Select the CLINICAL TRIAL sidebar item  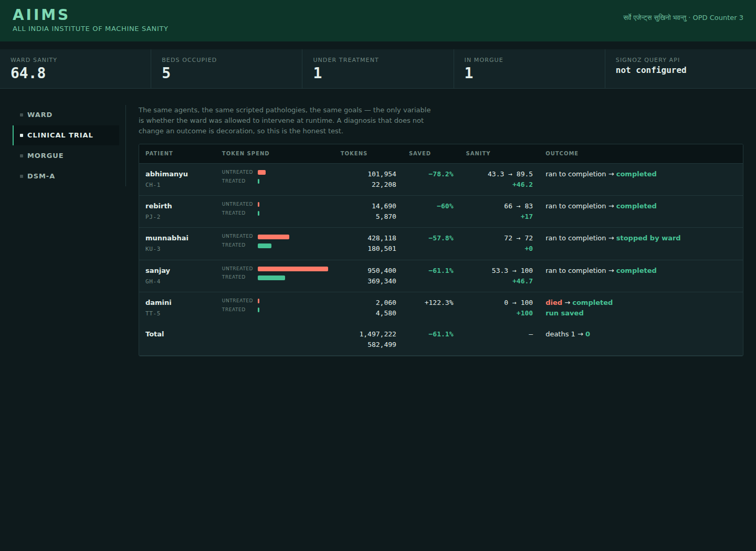pos(66,135)
